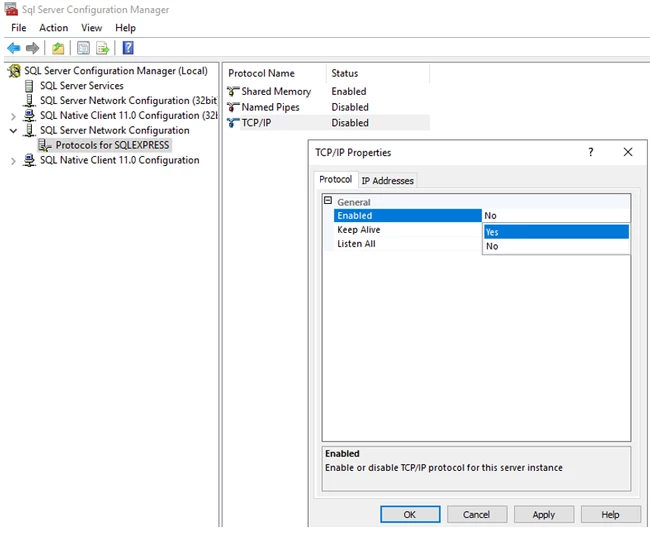The height and width of the screenshot is (533, 650).
Task: Click the Show/Hide Console Tree icon
Action: (83, 48)
